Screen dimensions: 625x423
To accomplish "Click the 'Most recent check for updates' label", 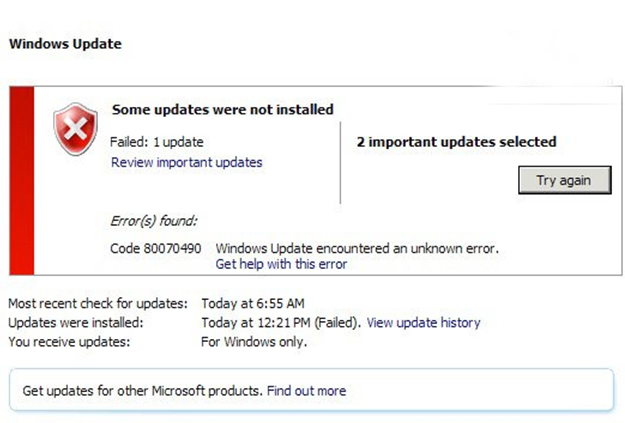I will tap(97, 303).
